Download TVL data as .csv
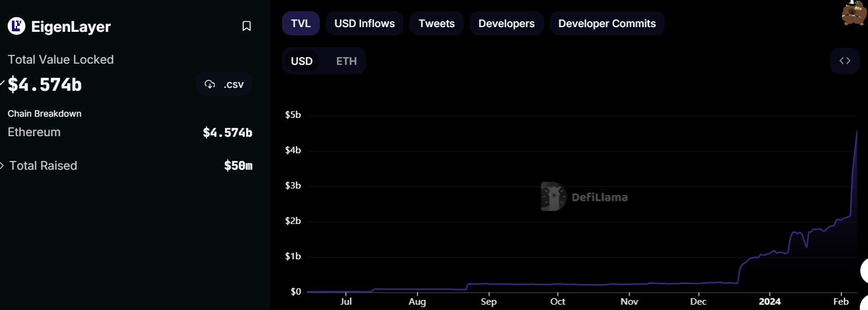Image resolution: width=868 pixels, height=310 pixels. [x=224, y=84]
